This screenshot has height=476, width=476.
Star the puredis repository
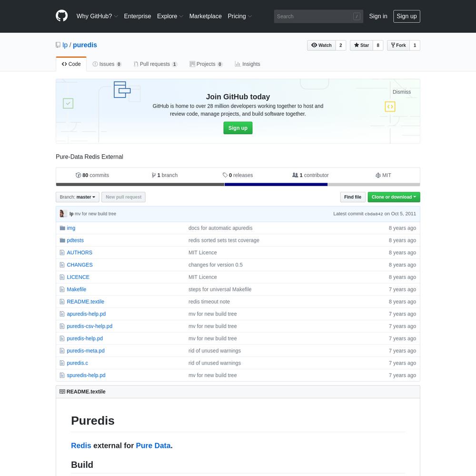point(361,45)
